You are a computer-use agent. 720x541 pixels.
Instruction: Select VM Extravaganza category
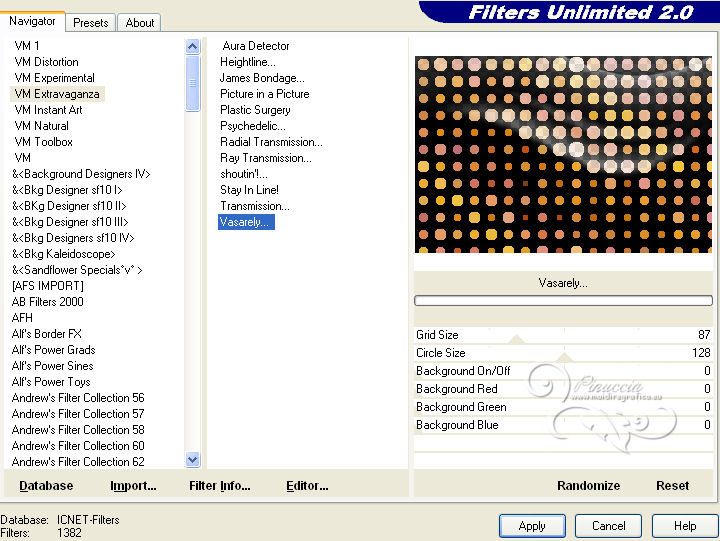coord(57,94)
